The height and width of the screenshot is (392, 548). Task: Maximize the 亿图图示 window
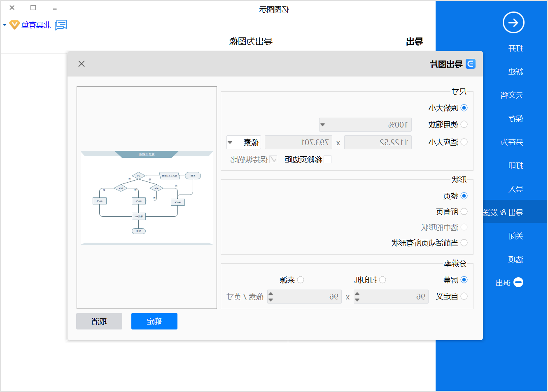[33, 8]
